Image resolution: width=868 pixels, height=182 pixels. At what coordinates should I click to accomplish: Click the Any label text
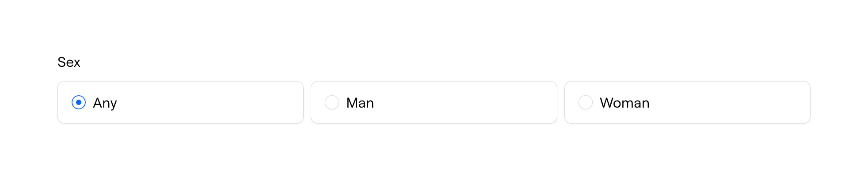tap(105, 103)
